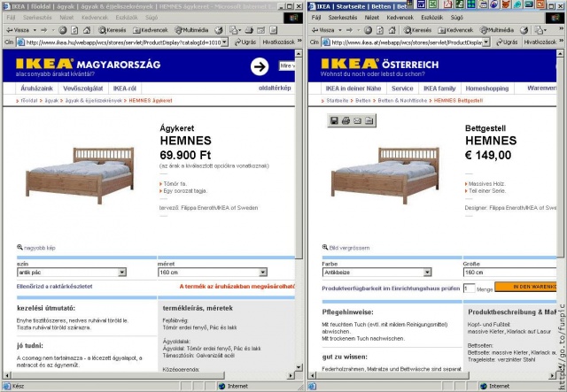Click the Discuss icon in Hungarian IKEA window toolbar
This screenshot has width=567, height=392.
(274, 30)
